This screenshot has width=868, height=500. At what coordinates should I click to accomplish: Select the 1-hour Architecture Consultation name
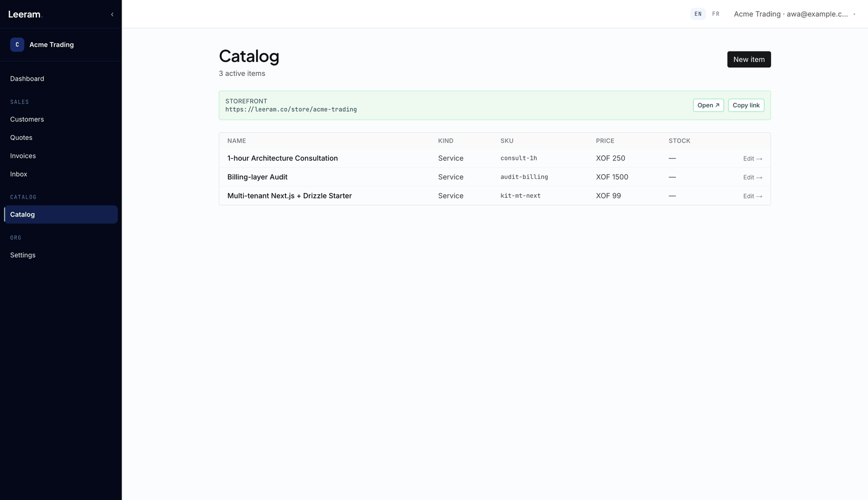tap(283, 158)
